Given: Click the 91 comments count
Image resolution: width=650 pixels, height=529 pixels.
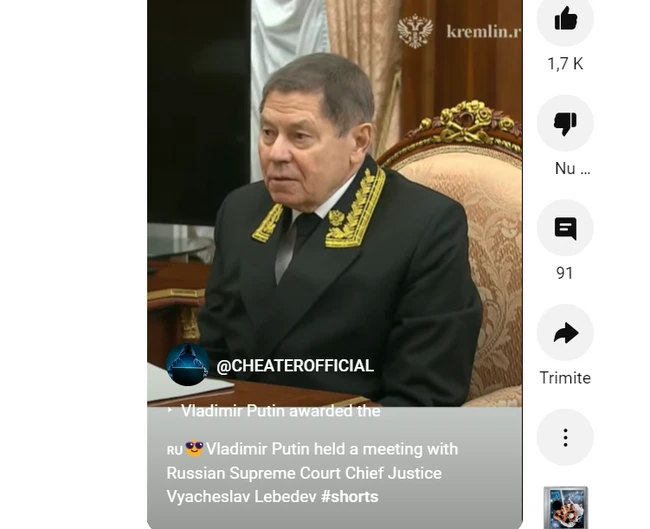Looking at the screenshot, I should point(565,273).
